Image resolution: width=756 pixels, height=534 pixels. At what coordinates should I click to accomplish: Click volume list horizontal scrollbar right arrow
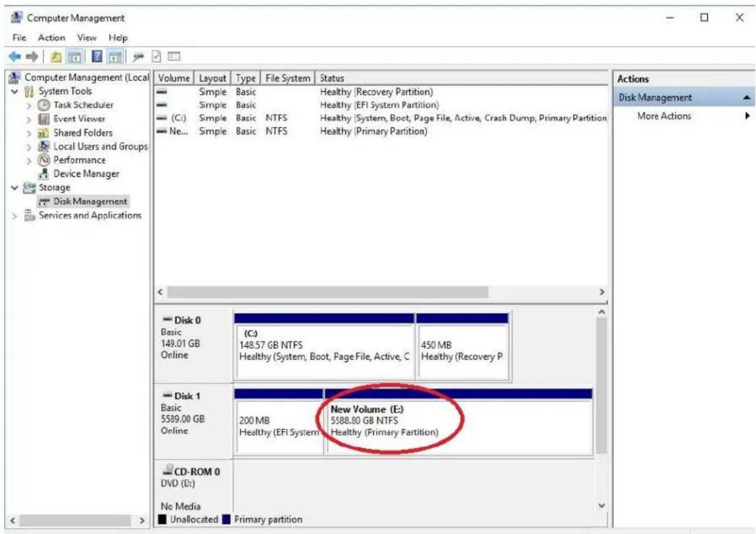(602, 292)
